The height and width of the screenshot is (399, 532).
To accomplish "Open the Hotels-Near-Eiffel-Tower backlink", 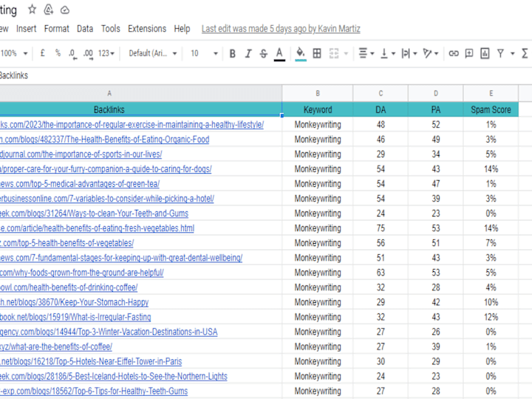I will [91, 361].
